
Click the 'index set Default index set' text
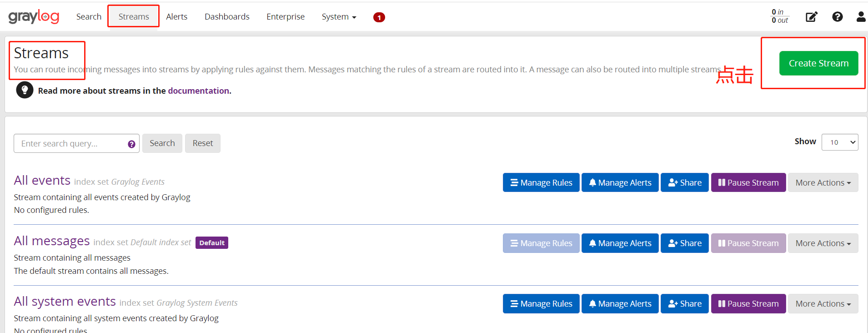(142, 242)
